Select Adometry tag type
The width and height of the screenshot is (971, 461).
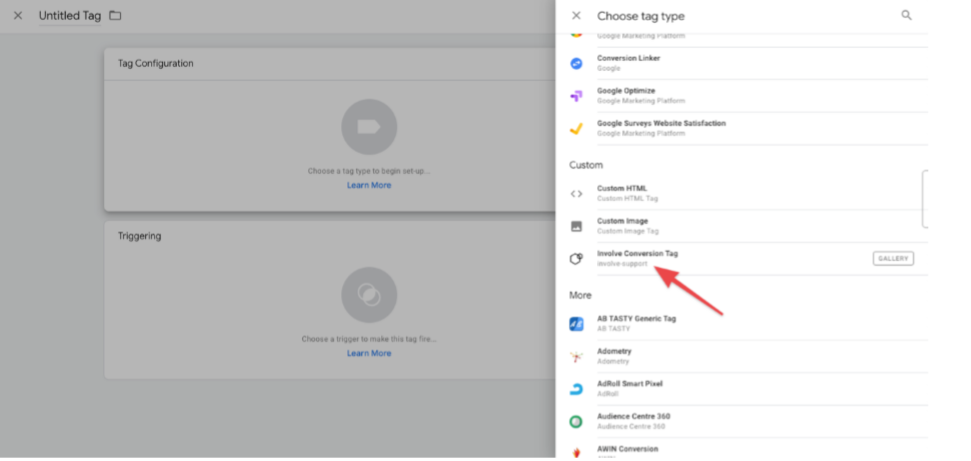tap(748, 356)
